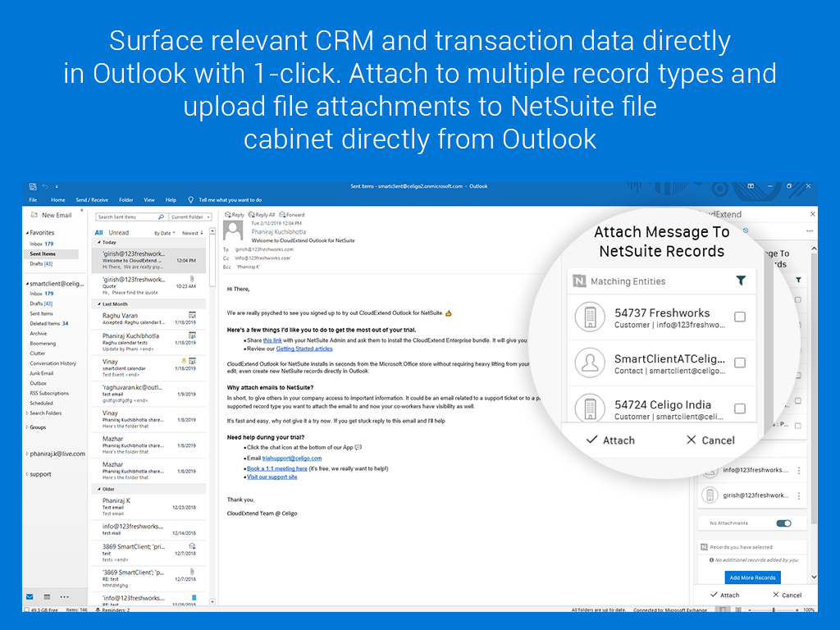840x630 pixels.
Task: Open the 'this link' hyperlink in the email
Action: [x=272, y=340]
